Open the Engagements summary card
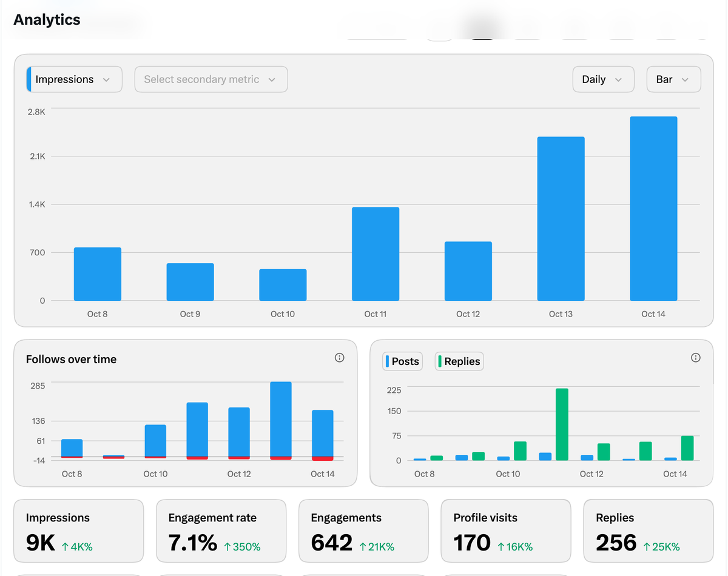Screen dimensions: 728x576 [363, 531]
